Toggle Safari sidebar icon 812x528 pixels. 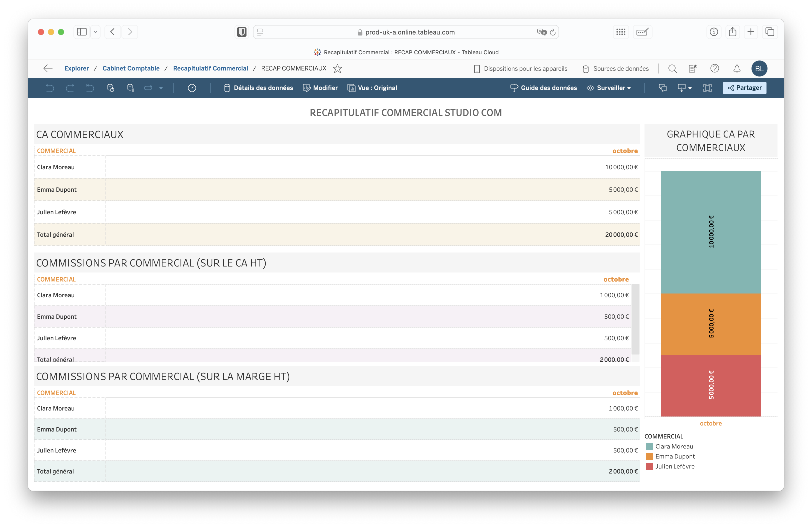pos(82,32)
